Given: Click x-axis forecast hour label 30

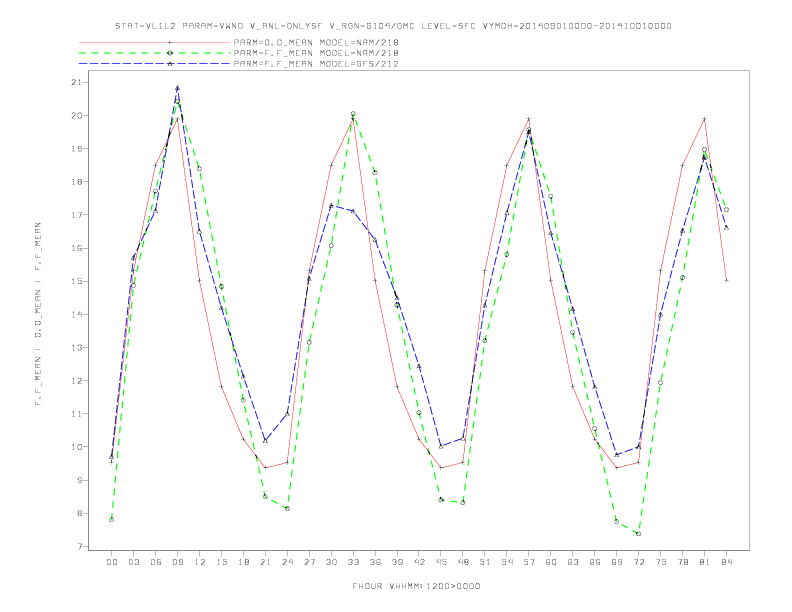Looking at the screenshot, I should (x=331, y=562).
